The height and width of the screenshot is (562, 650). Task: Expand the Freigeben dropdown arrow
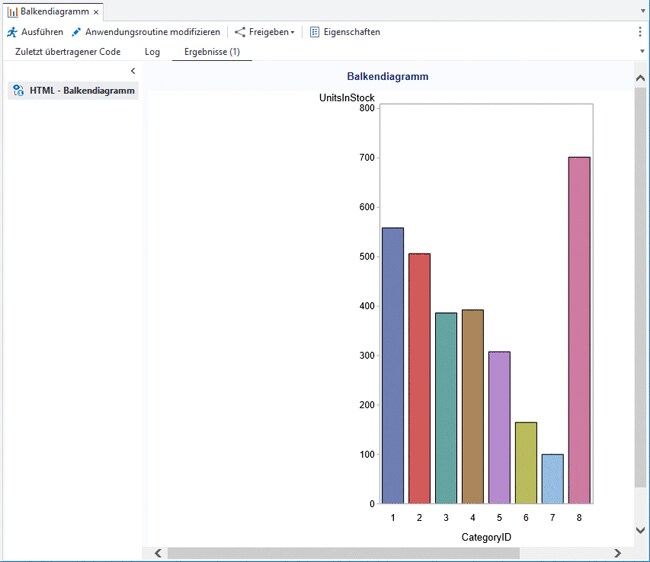pyautogui.click(x=292, y=33)
